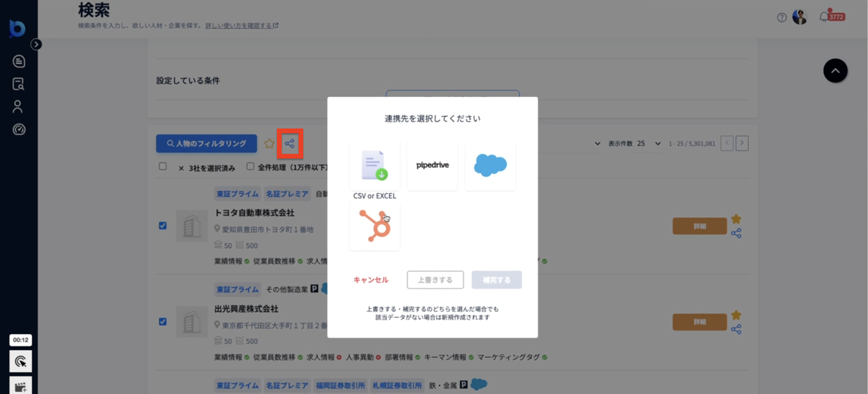Screen dimensions: 868x394
Task: Click 札幌証券取引所 tag
Action: click(397, 386)
